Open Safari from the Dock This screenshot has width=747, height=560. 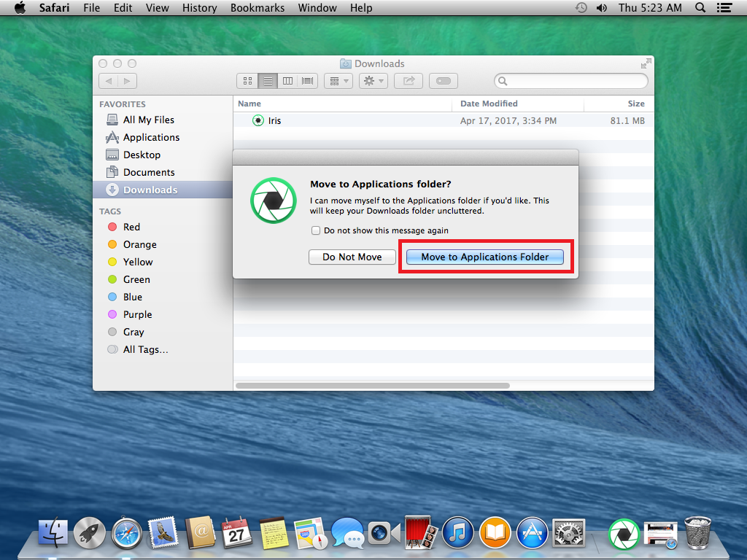coord(126,532)
